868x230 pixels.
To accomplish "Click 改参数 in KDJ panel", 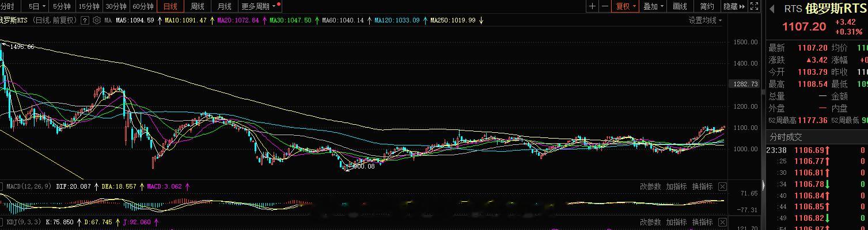I will [x=650, y=222].
